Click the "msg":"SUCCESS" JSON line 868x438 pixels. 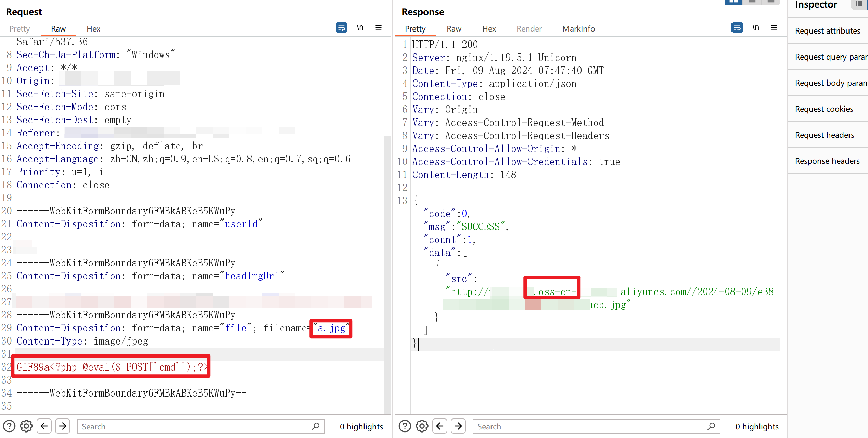tap(467, 227)
